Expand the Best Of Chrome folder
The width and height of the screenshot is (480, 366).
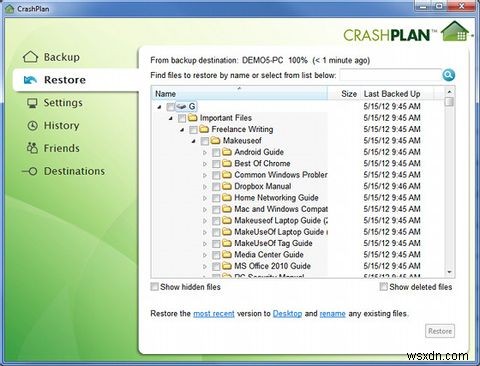205,164
